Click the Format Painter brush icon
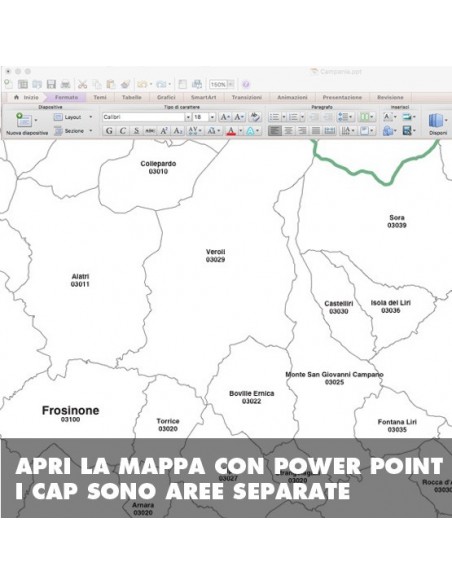This screenshot has width=452, height=584. coord(125,84)
